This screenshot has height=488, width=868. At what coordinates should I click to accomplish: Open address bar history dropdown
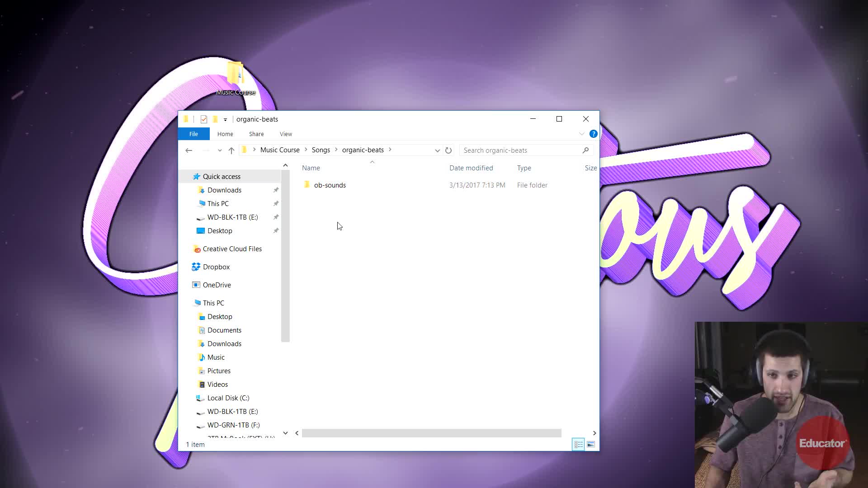[x=437, y=150]
